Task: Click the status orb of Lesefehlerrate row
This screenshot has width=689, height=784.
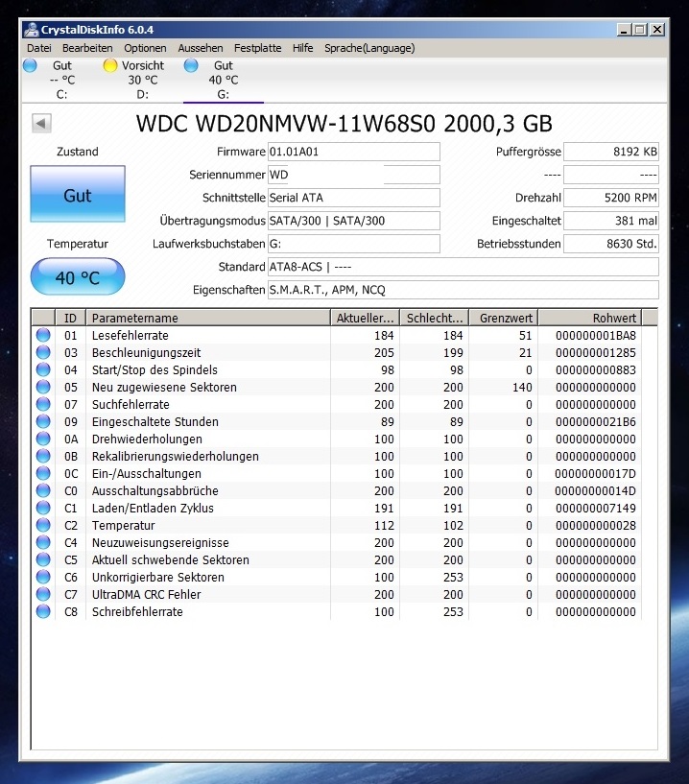Action: point(43,335)
